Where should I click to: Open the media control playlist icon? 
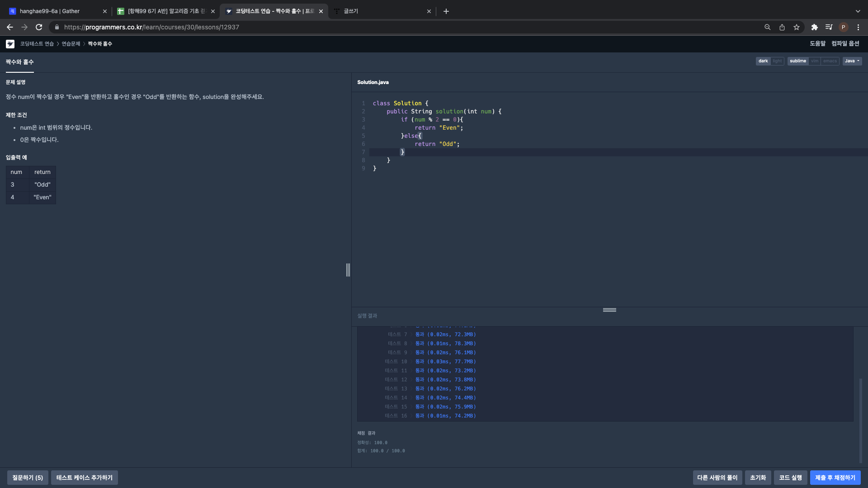point(829,27)
